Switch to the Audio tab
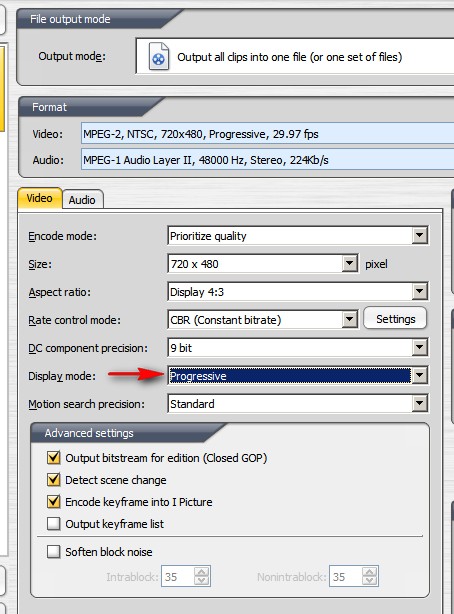 tap(82, 200)
